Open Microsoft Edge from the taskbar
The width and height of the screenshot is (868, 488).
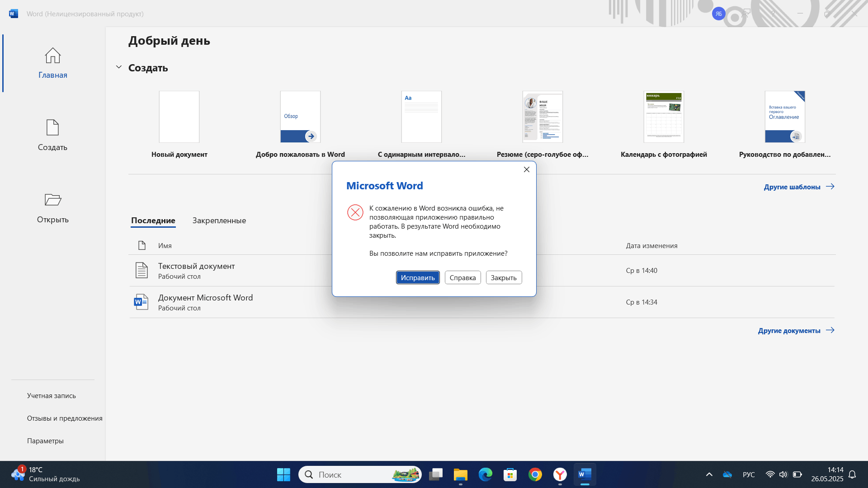(485, 474)
